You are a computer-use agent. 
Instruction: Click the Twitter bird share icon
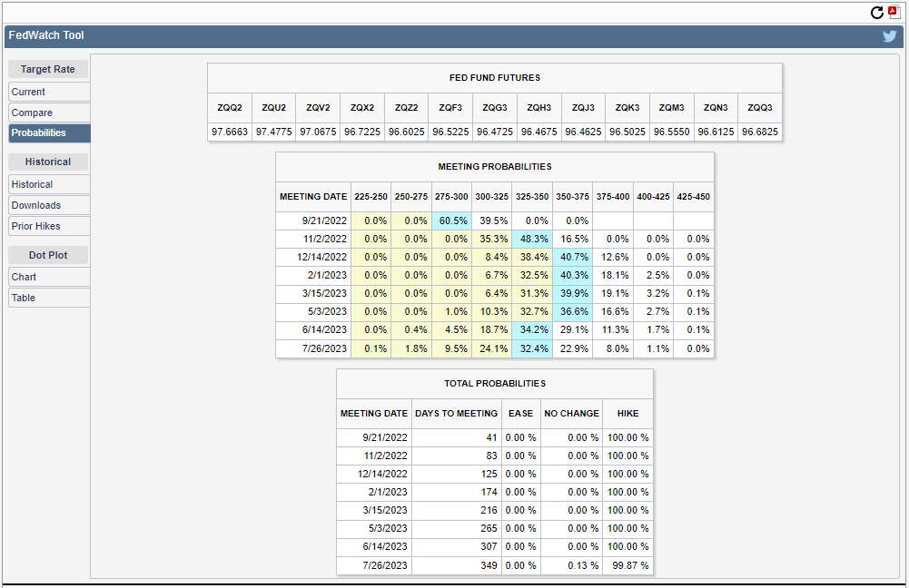(889, 36)
